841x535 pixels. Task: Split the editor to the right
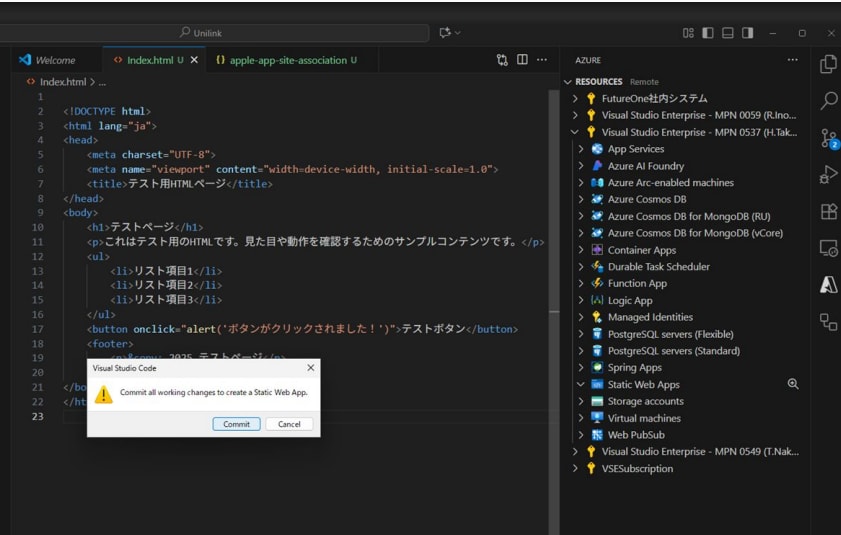[522, 60]
